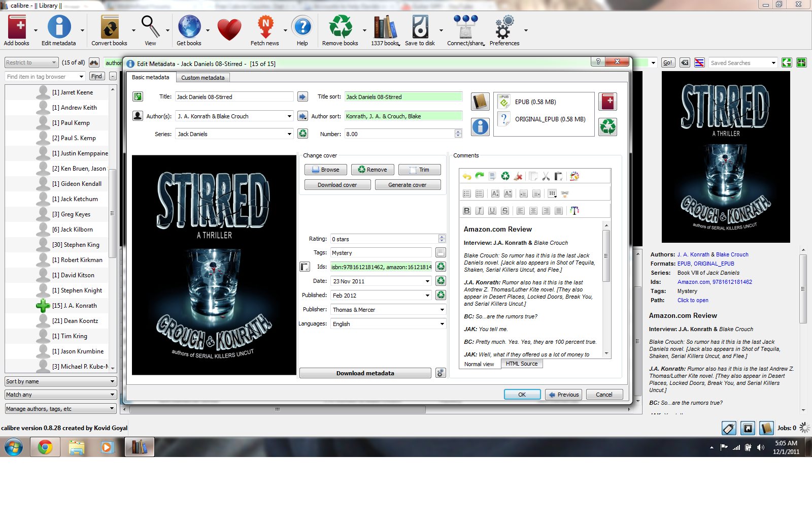Click the Comments vertical scrollbar
This screenshot has height=520, width=812.
click(606, 289)
